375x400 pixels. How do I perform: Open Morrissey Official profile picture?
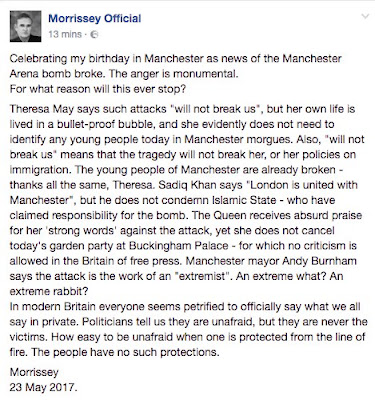tap(25, 26)
